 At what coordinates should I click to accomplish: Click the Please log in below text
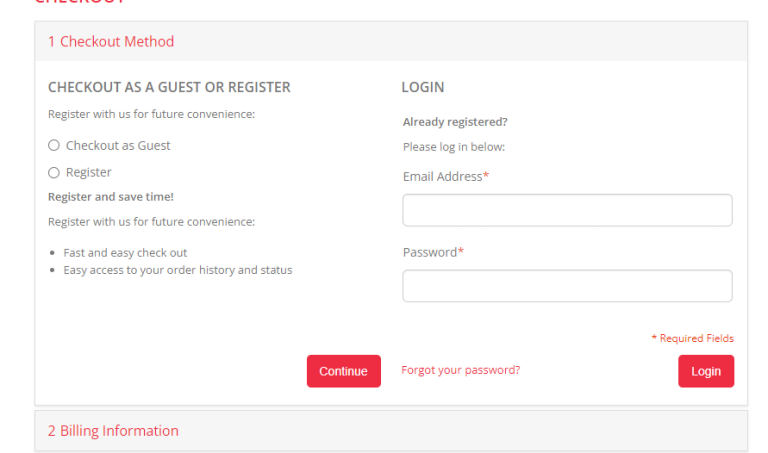454,147
